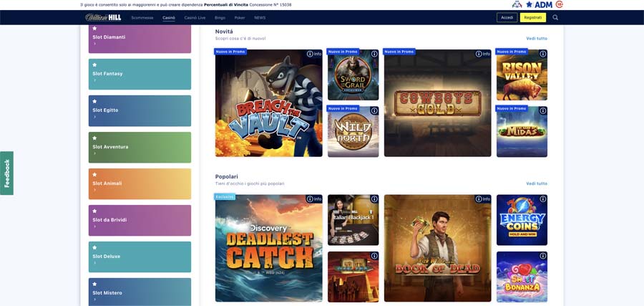Click the William Hill logo
Screen dimensions: 644x306
[x=103, y=18]
